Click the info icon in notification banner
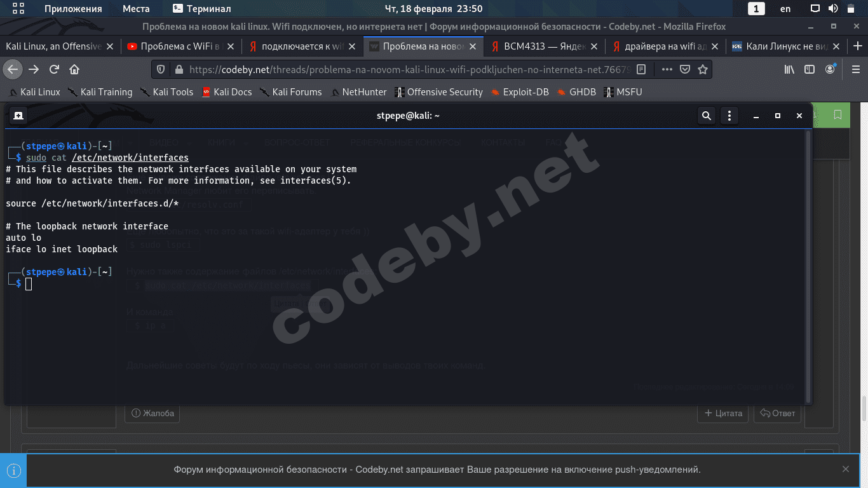The image size is (868, 488). [14, 471]
